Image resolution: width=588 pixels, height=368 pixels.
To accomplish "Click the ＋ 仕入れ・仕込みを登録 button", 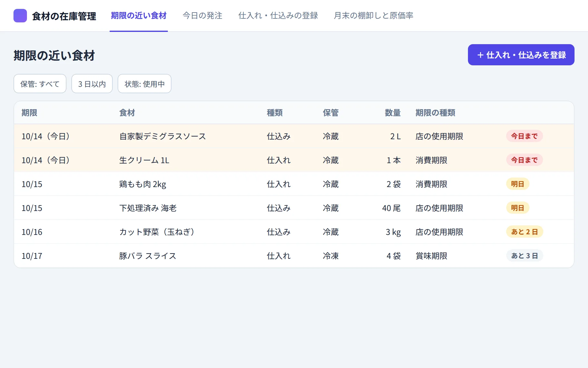I will coord(521,55).
